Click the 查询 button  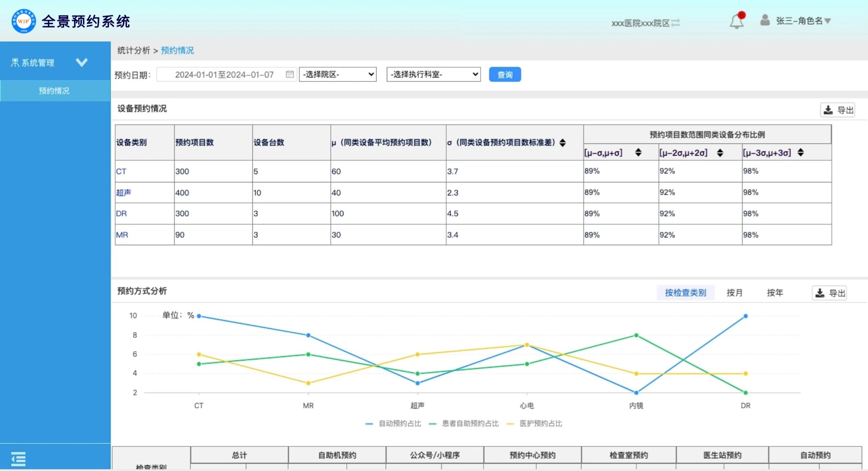505,75
